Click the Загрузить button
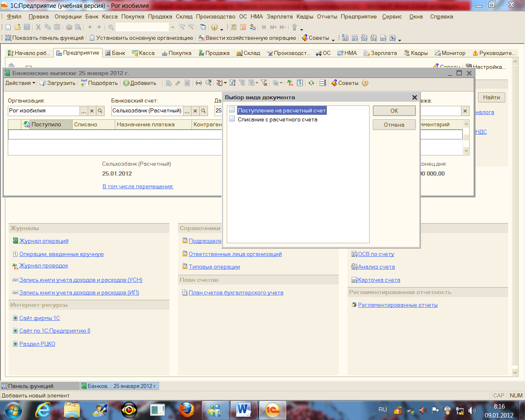 coord(57,83)
